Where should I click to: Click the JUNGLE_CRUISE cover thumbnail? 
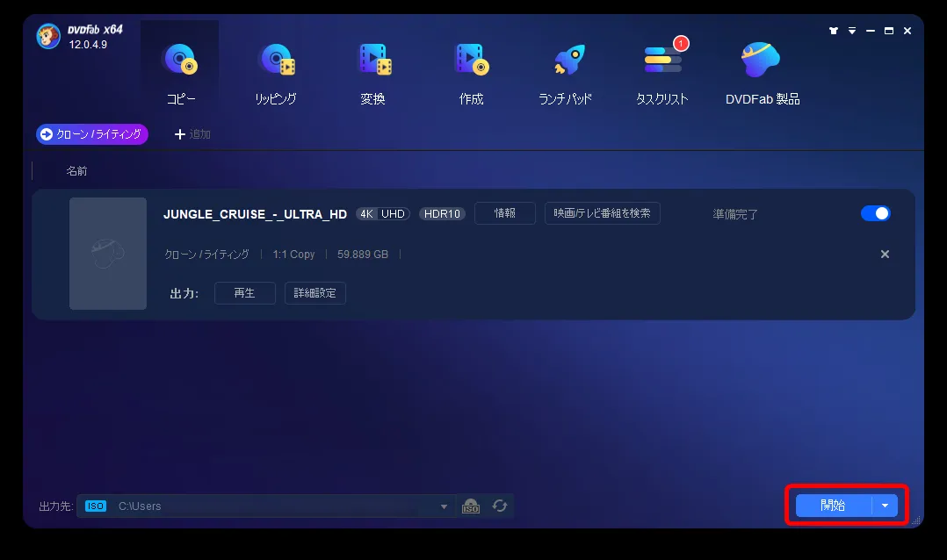[108, 254]
